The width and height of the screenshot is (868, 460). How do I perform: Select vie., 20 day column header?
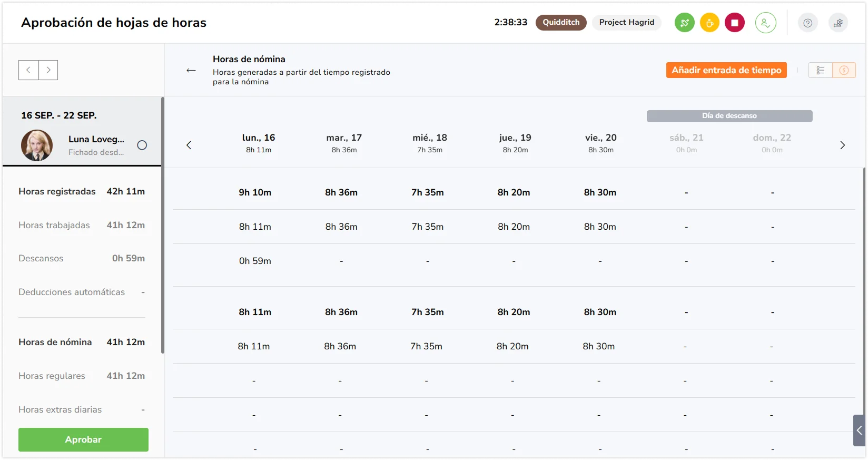click(601, 143)
